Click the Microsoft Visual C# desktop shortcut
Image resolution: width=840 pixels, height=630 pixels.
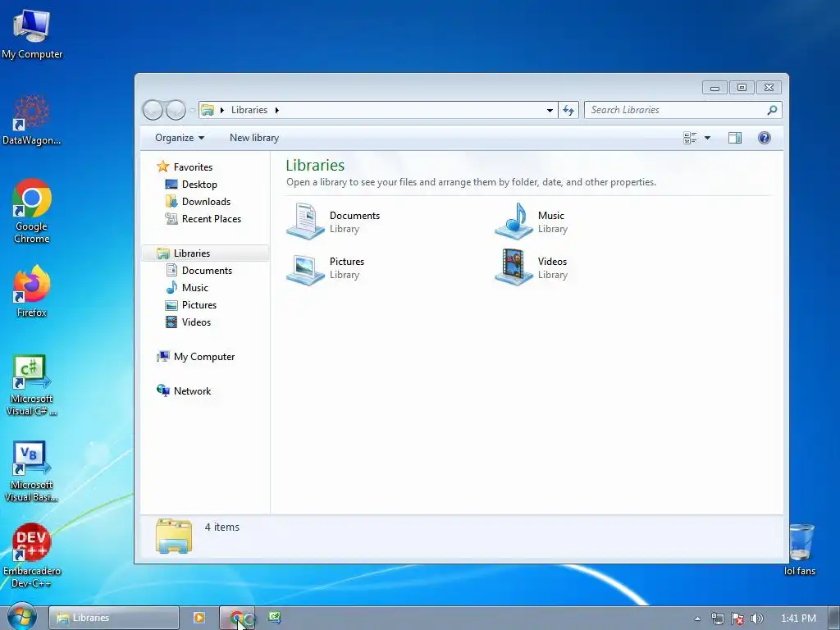click(32, 386)
